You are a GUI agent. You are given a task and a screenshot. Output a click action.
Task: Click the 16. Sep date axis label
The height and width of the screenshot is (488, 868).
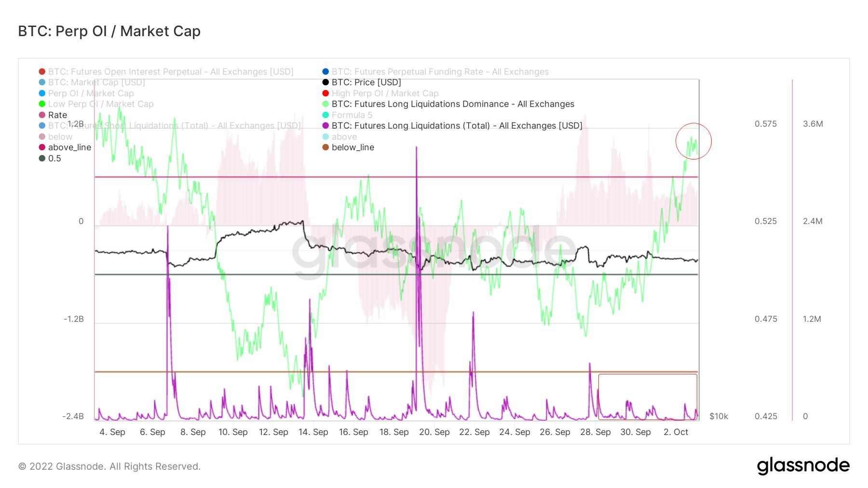tap(353, 432)
